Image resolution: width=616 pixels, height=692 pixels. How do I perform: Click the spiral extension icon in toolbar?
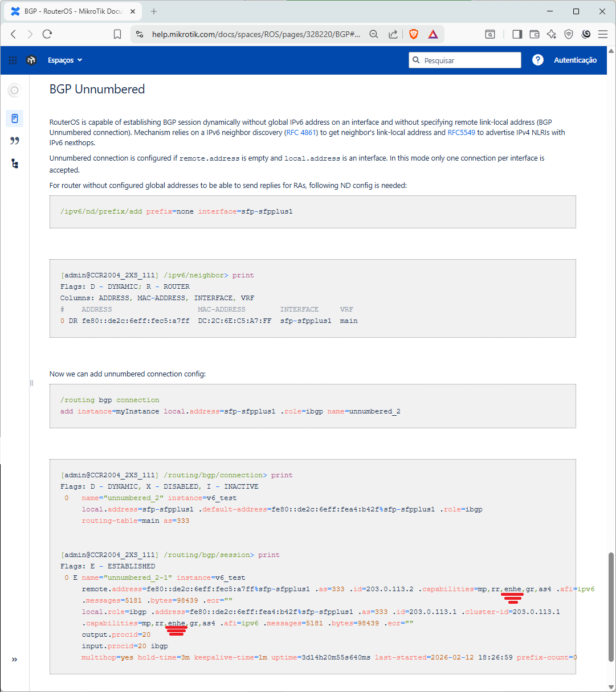coord(586,34)
